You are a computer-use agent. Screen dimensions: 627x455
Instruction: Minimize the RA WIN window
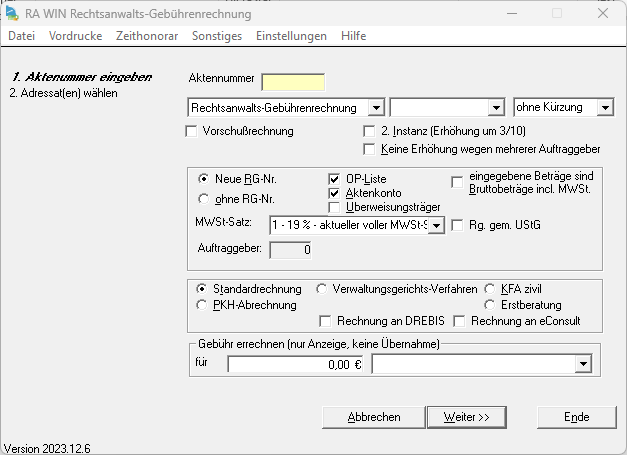point(512,13)
